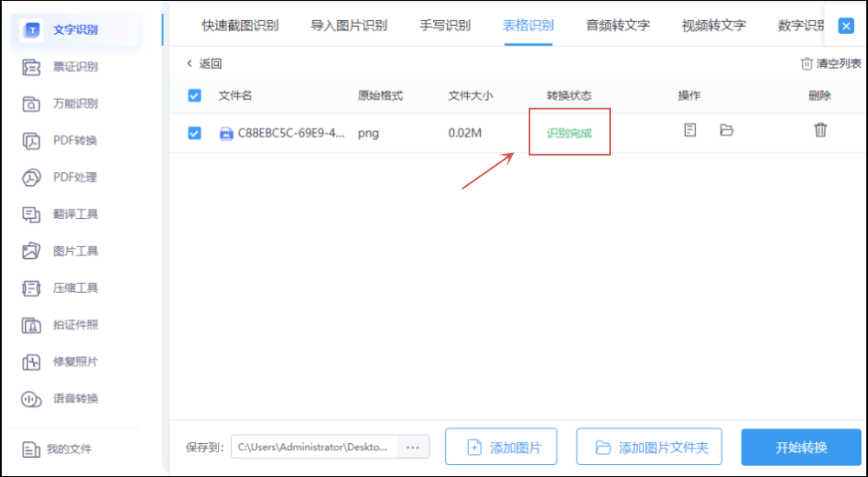Image resolution: width=868 pixels, height=477 pixels.
Task: Browse save path with the ellipsis button
Action: point(413,447)
